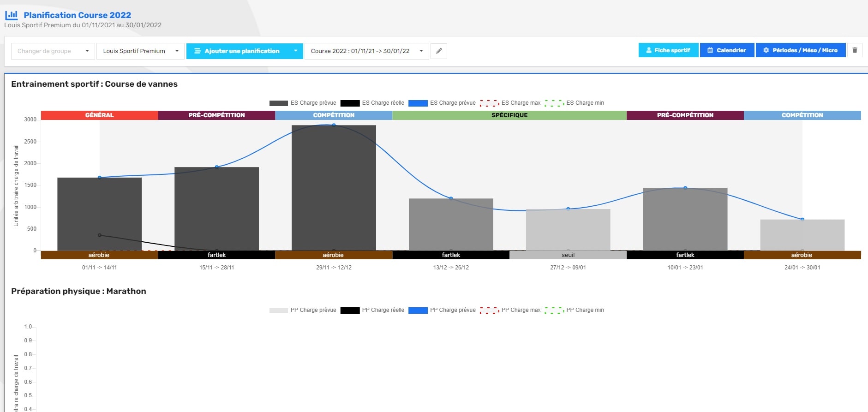Viewport: 868px width, 412px height.
Task: Select the first COMPÉTITION period band
Action: (x=334, y=115)
